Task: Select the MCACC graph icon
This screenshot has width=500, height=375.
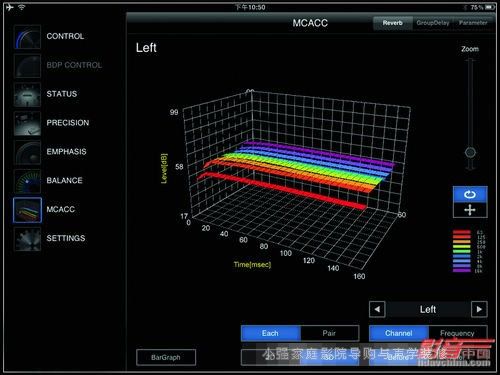Action: (x=27, y=210)
